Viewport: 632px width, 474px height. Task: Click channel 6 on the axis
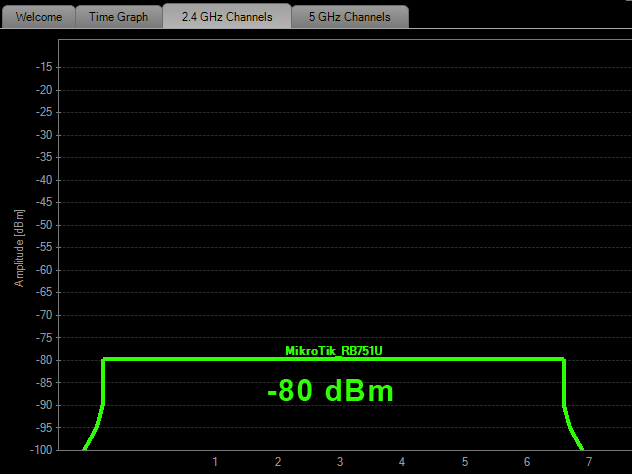click(527, 462)
